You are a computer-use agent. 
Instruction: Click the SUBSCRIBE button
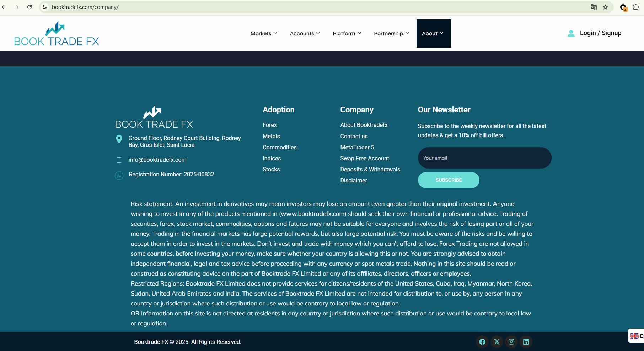(x=449, y=180)
